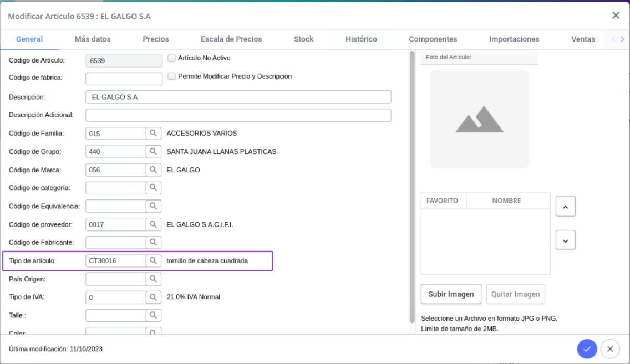The image size is (630, 364).
Task: Edit Tipo de artículo value CT30016
Action: click(116, 261)
